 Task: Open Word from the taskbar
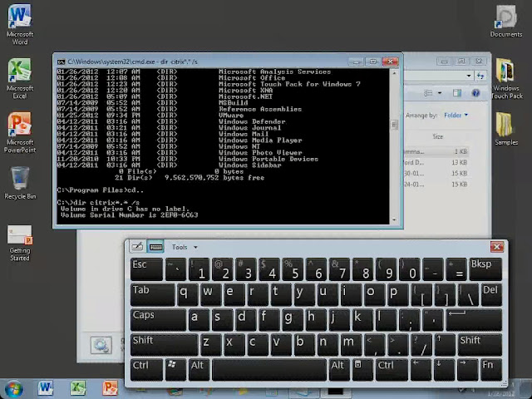coord(45,388)
